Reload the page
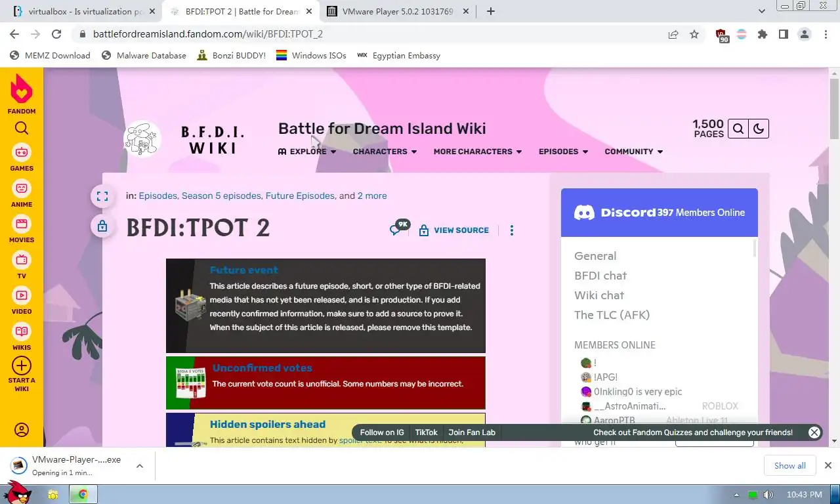The width and height of the screenshot is (840, 504). coord(56,34)
